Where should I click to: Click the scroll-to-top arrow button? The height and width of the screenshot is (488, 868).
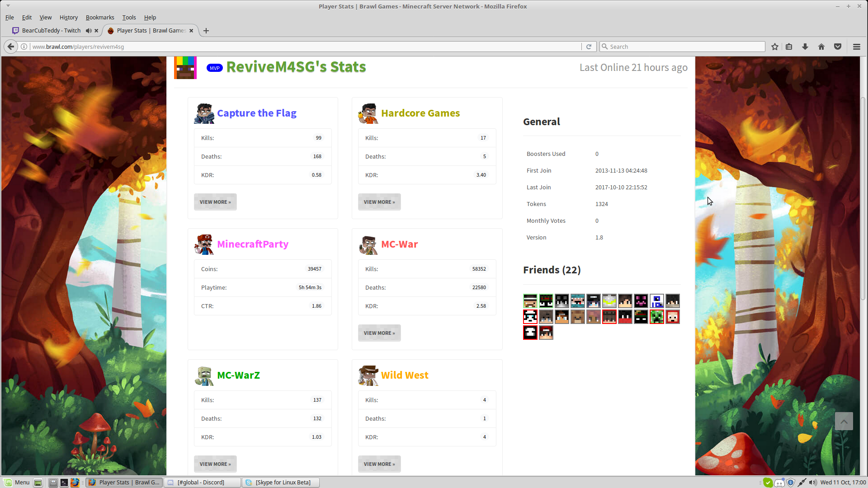844,421
